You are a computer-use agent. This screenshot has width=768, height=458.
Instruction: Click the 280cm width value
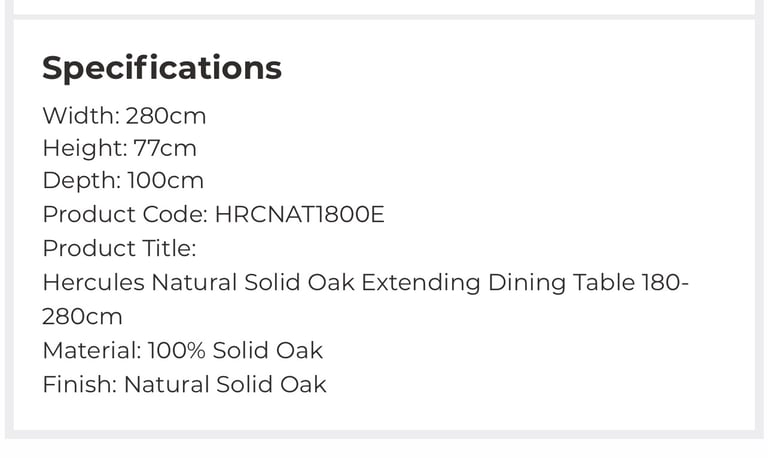(166, 116)
